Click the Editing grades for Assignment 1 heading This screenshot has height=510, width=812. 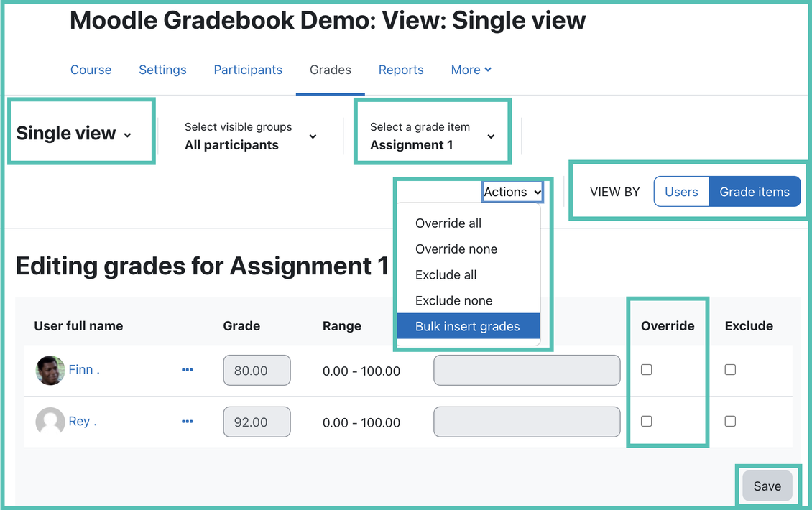click(202, 266)
